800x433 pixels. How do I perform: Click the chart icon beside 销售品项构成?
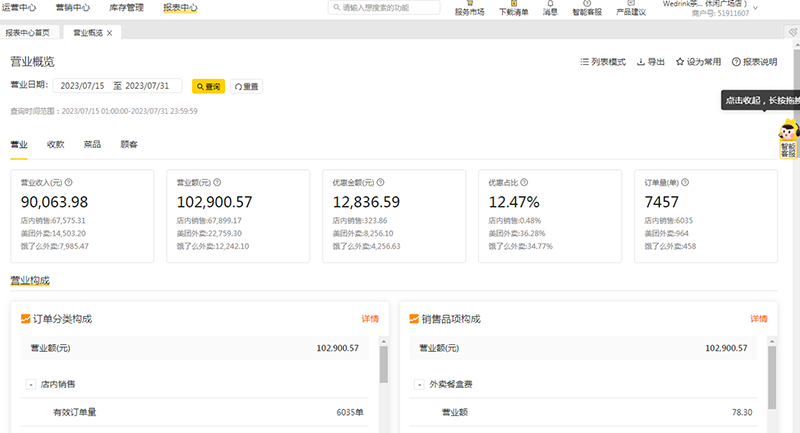coord(414,319)
